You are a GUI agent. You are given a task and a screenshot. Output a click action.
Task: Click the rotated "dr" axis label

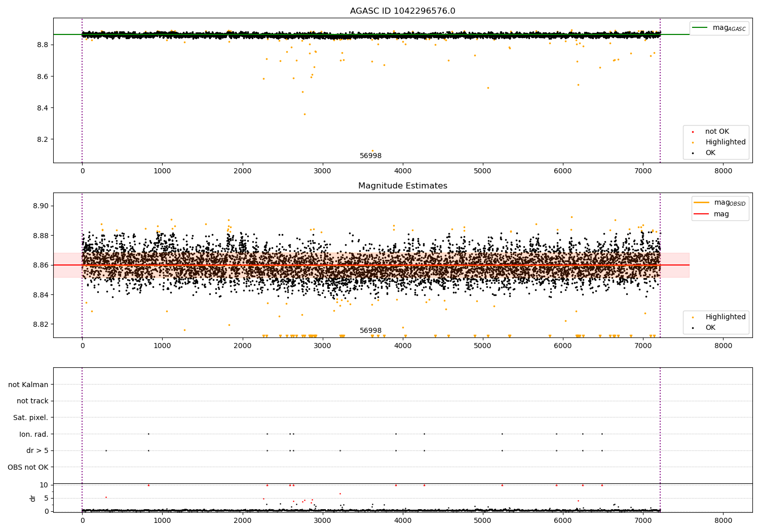point(33,498)
